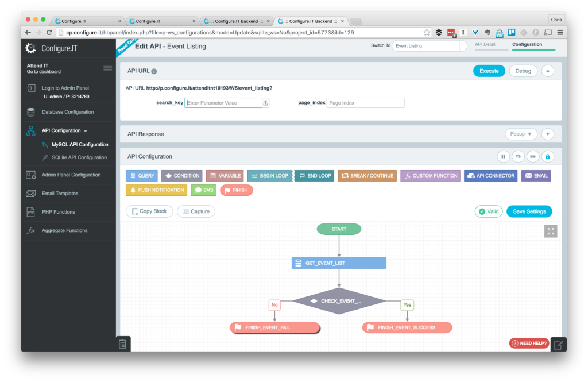Open the Popup response mode dropdown
This screenshot has height=382, width=588.
521,134
